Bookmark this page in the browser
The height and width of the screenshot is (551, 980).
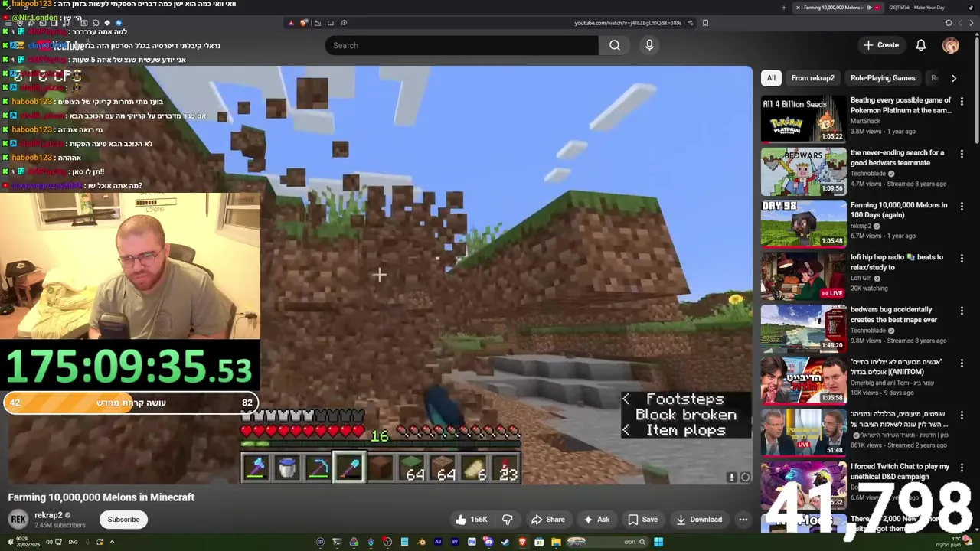(705, 23)
